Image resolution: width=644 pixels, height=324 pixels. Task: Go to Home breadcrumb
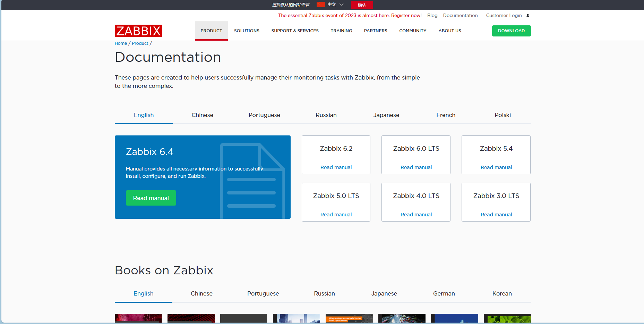(121, 43)
